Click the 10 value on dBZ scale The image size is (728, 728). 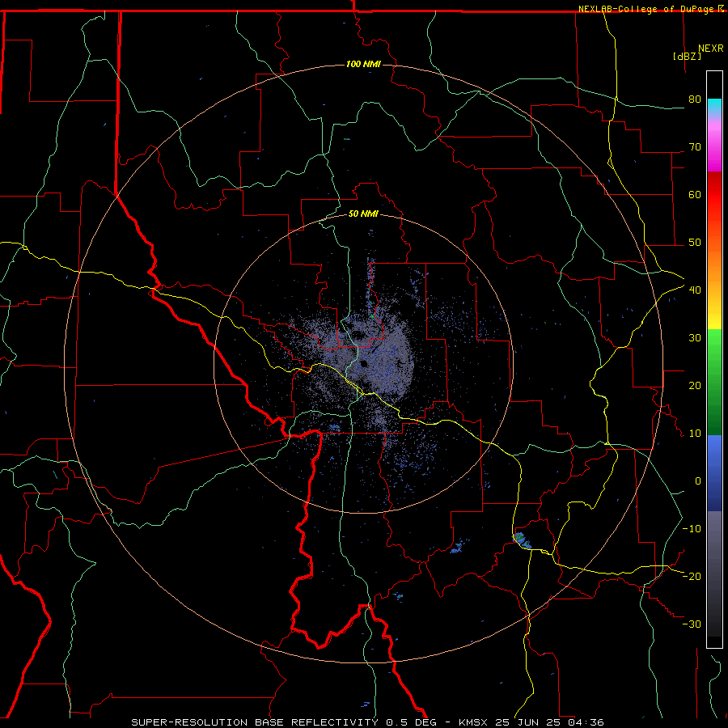click(x=695, y=434)
